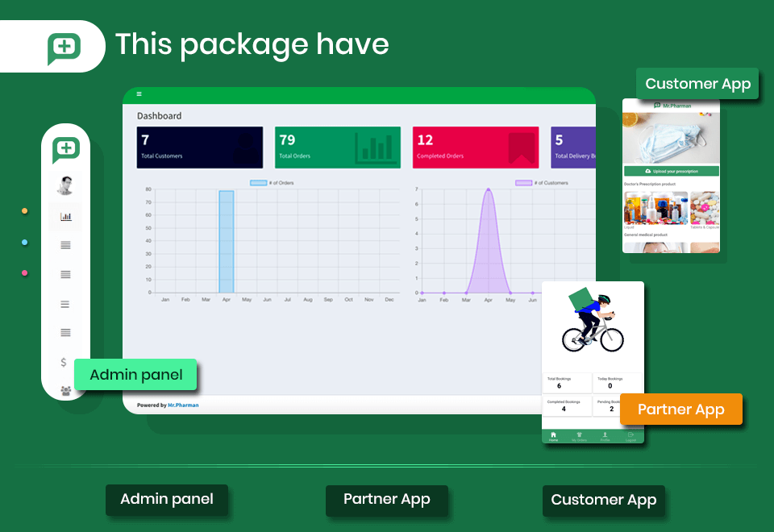Click the dark Partner App button at bottom
The height and width of the screenshot is (532, 774).
click(386, 500)
